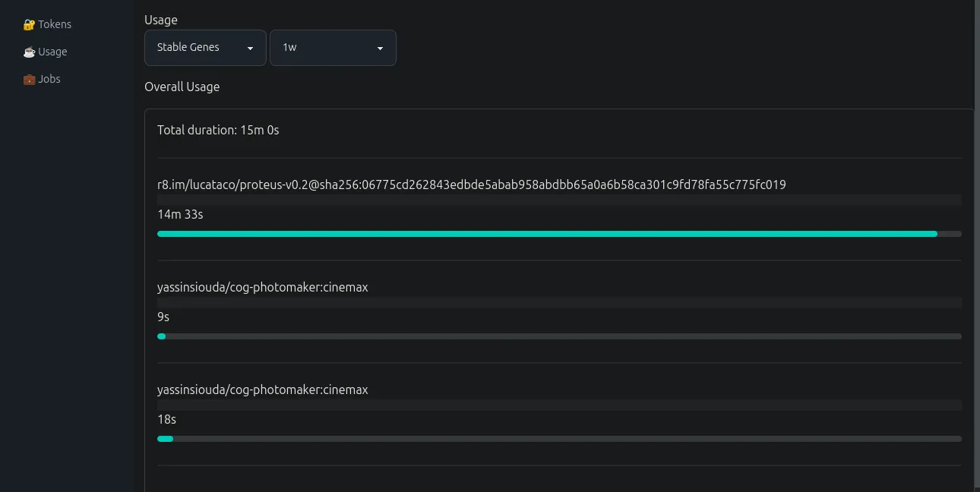Click the 18s usage progress bar
980x492 pixels.
[x=559, y=439]
